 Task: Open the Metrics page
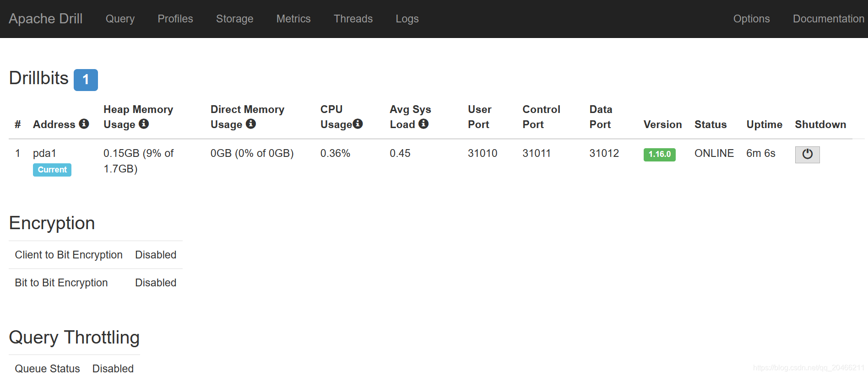click(x=293, y=19)
